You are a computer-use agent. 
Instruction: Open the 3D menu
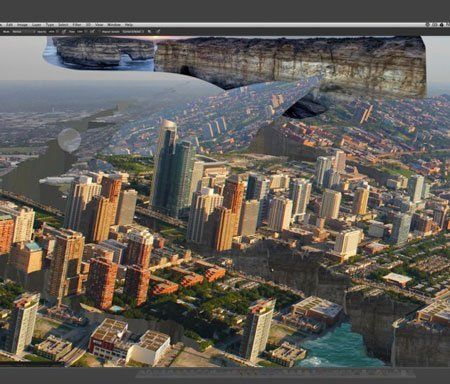point(88,25)
